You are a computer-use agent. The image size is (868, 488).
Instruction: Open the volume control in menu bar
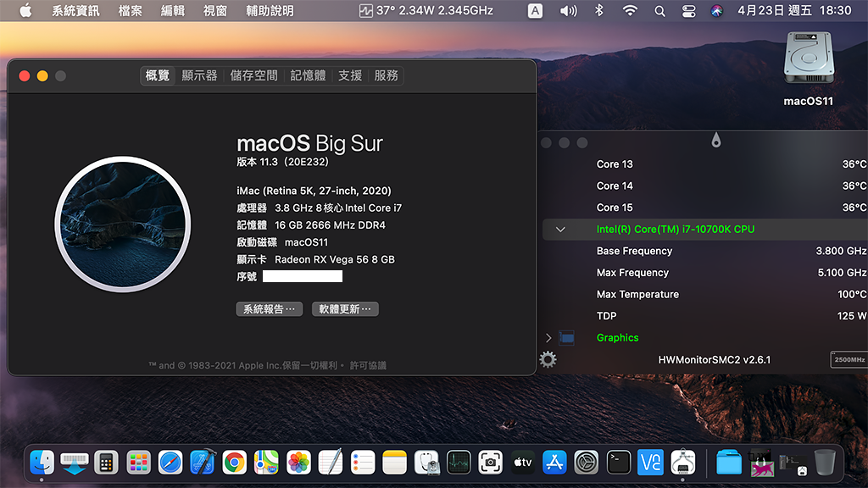[x=569, y=10]
